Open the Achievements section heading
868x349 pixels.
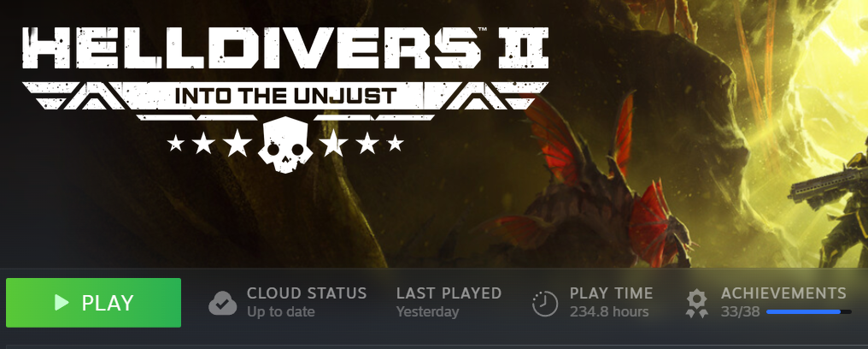click(783, 293)
